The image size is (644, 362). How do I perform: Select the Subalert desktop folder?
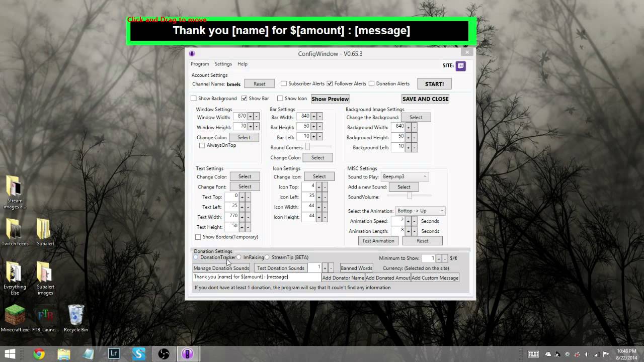[x=45, y=232]
